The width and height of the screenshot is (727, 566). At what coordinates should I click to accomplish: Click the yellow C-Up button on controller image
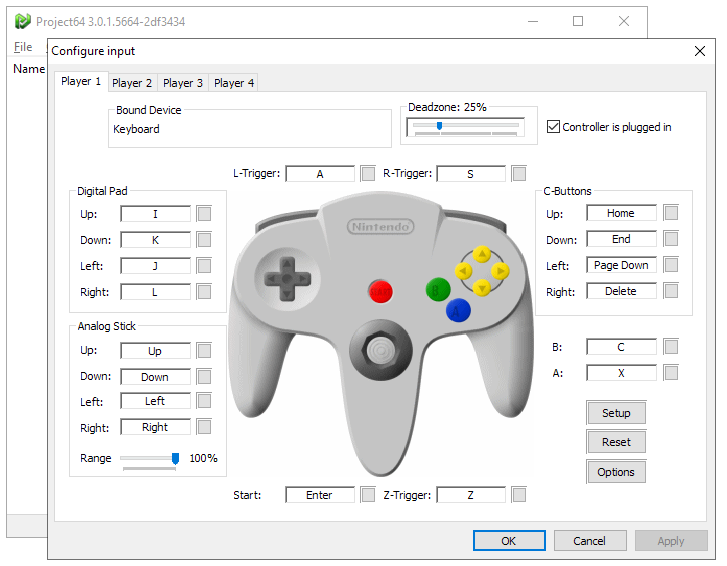click(x=482, y=254)
